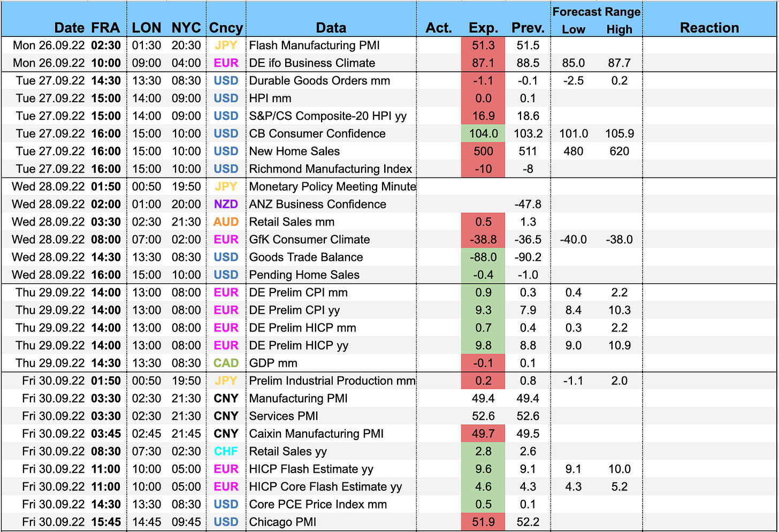Viewport: 779px width, 532px height.
Task: Select the Prev. column header
Action: [x=528, y=28]
